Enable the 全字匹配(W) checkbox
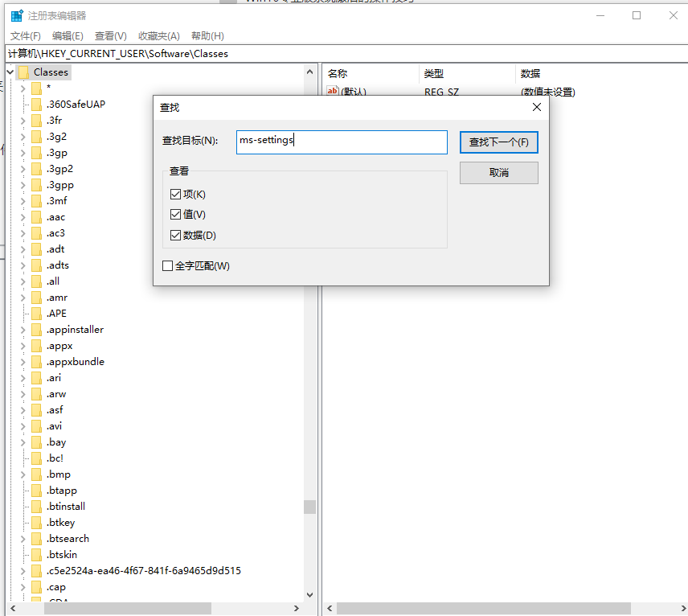The height and width of the screenshot is (616, 688). (x=168, y=265)
